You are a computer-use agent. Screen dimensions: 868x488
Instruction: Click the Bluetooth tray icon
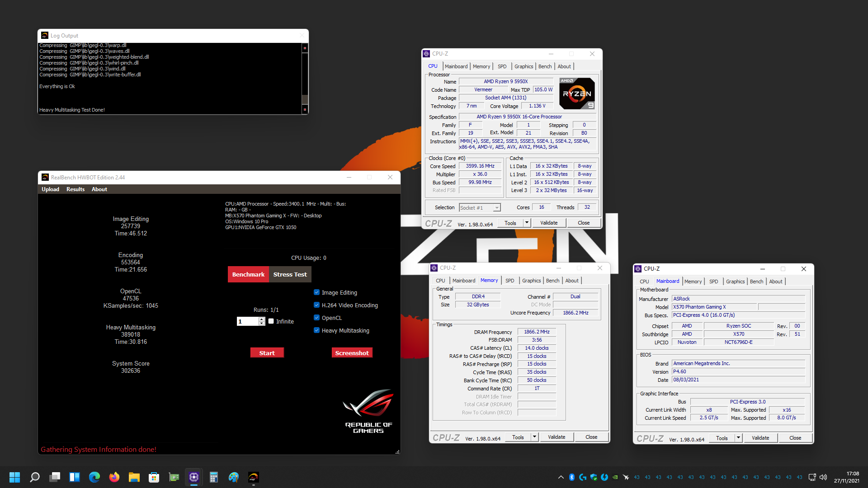pos(572,477)
